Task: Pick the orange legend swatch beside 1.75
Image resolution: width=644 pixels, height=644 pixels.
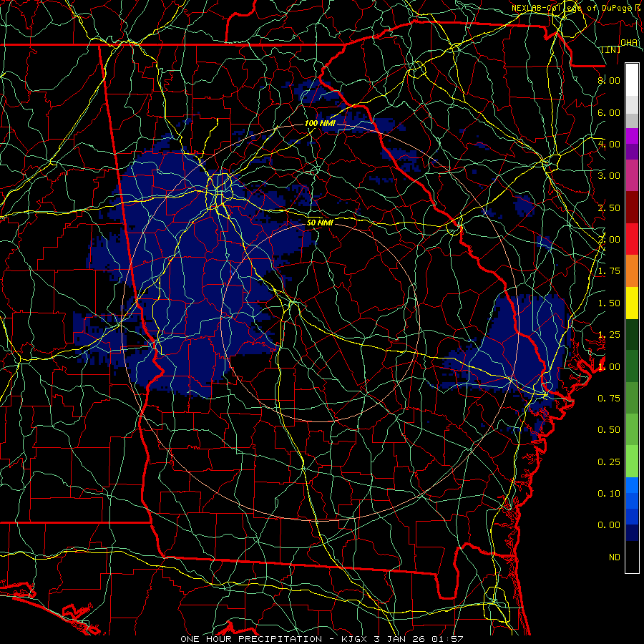Action: pos(632,271)
